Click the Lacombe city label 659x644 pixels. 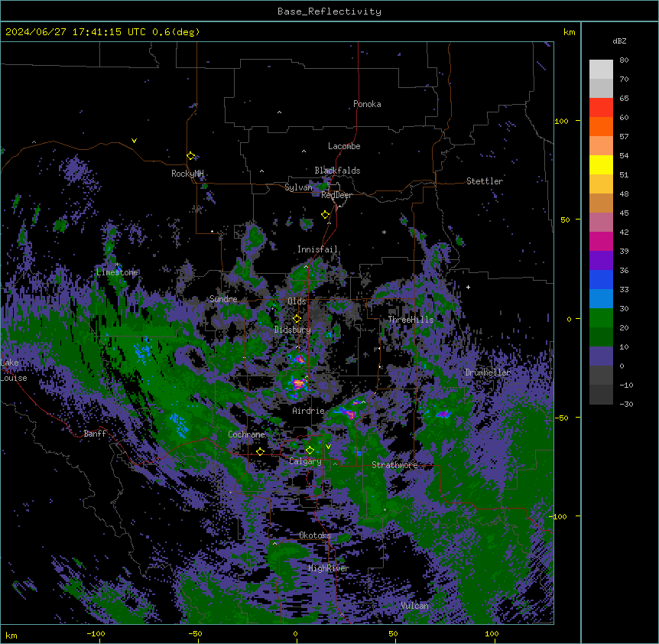344,146
